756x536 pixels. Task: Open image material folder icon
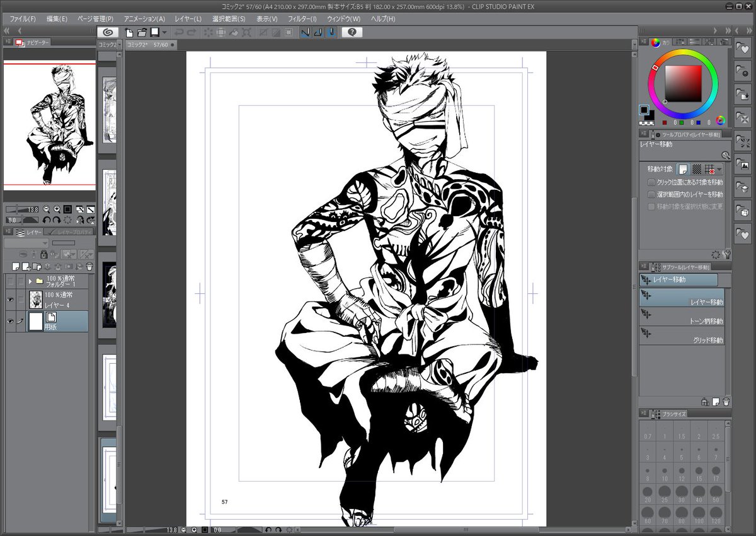point(744,164)
